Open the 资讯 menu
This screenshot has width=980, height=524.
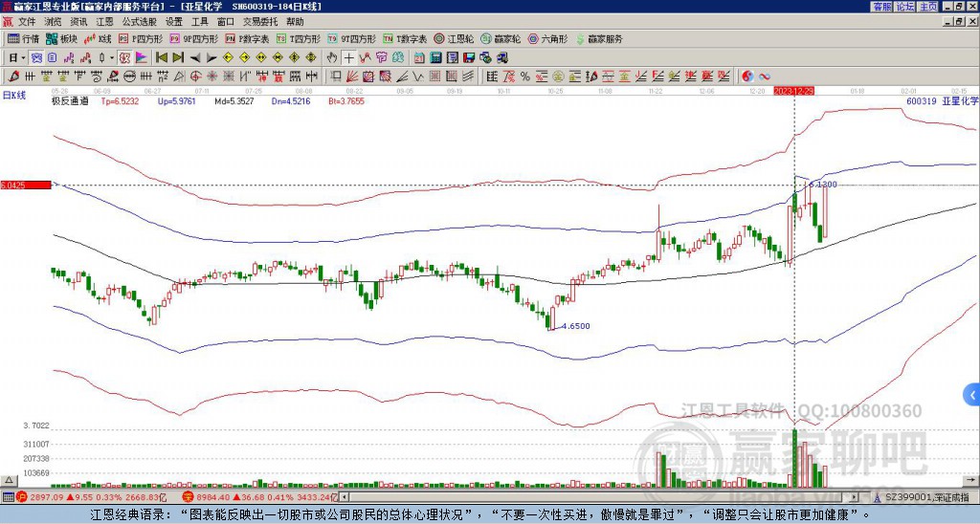(78, 22)
